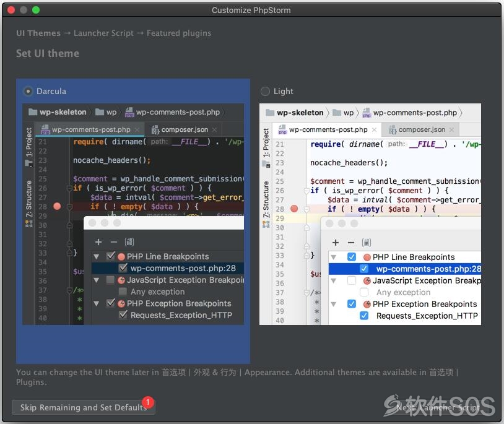Click the Launcher Script breadcrumb step
Screen dimensions: 504x424
click(x=103, y=33)
